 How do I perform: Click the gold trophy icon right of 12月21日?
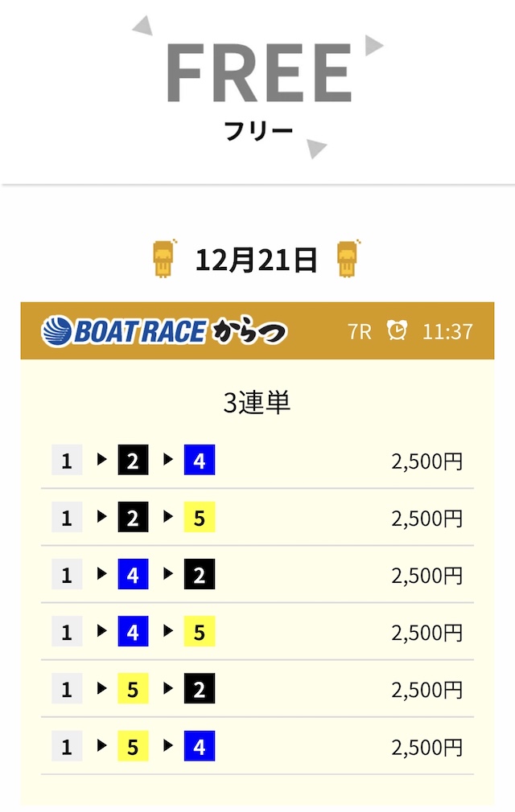click(x=349, y=259)
